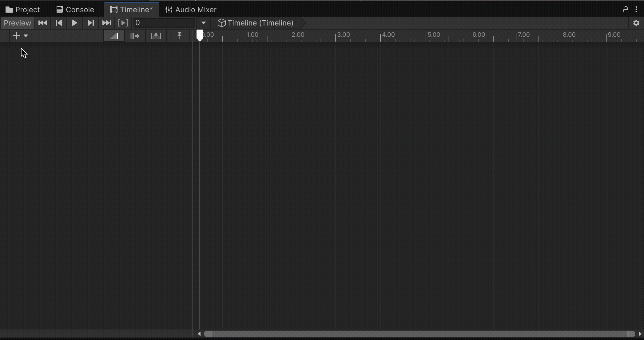Go to start of timeline
This screenshot has height=340, width=644.
[43, 23]
